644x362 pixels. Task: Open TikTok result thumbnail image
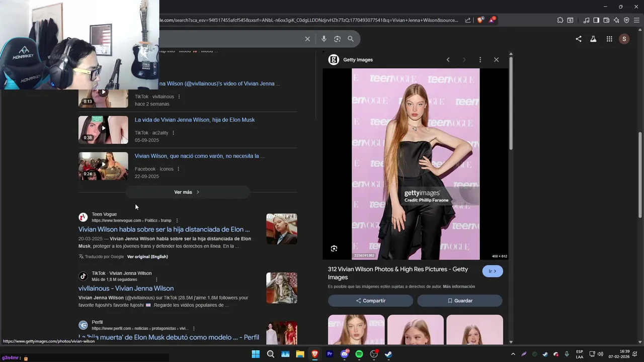pos(282,288)
